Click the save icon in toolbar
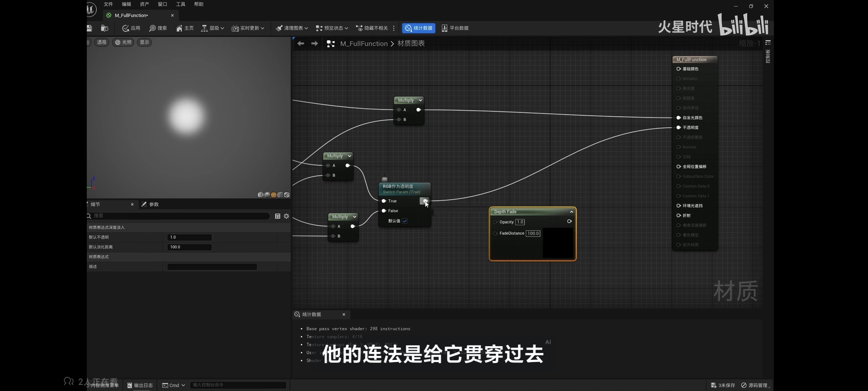 coord(89,28)
